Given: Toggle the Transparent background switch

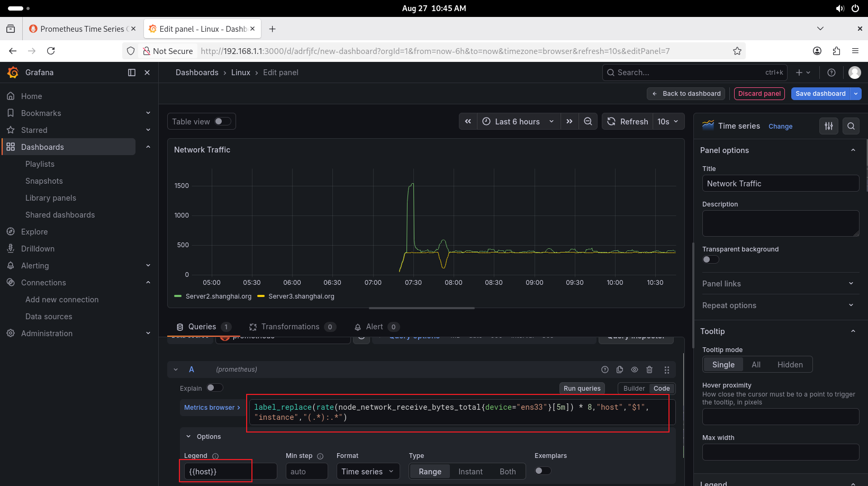Looking at the screenshot, I should (x=710, y=259).
